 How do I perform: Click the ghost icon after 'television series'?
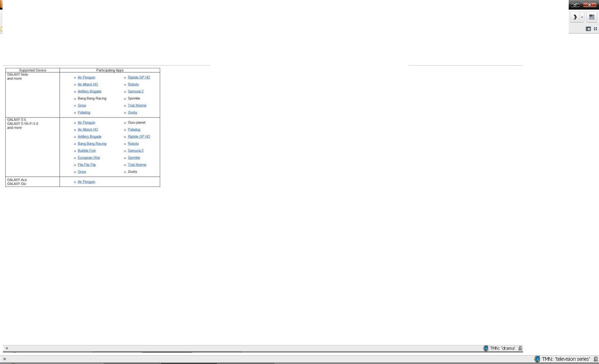(x=595, y=359)
